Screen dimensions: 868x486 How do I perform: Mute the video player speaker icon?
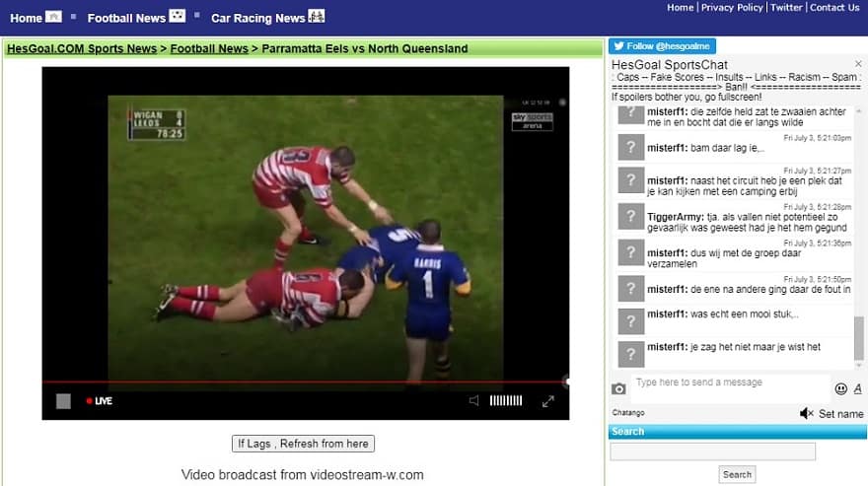click(474, 401)
